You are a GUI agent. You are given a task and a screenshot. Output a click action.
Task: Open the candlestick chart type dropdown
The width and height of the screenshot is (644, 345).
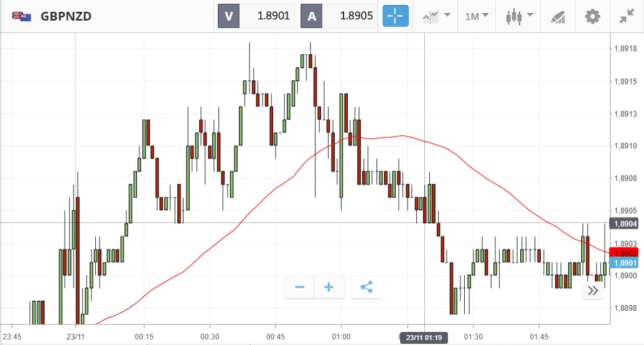point(520,16)
